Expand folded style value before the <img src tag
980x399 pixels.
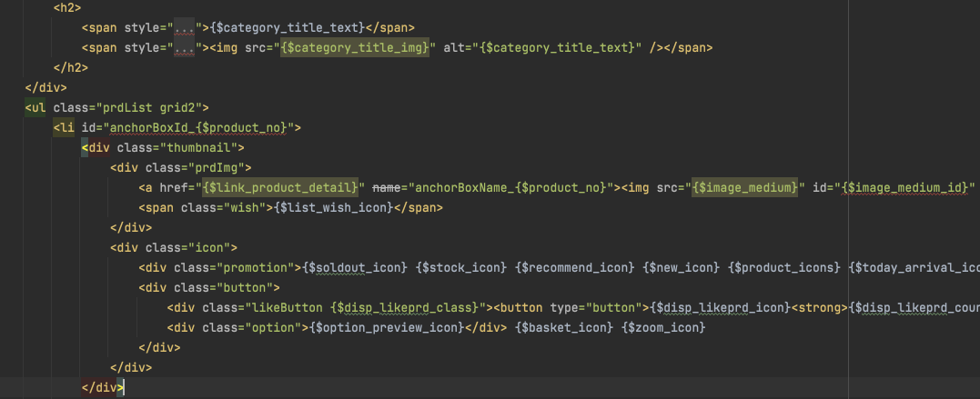point(185,47)
